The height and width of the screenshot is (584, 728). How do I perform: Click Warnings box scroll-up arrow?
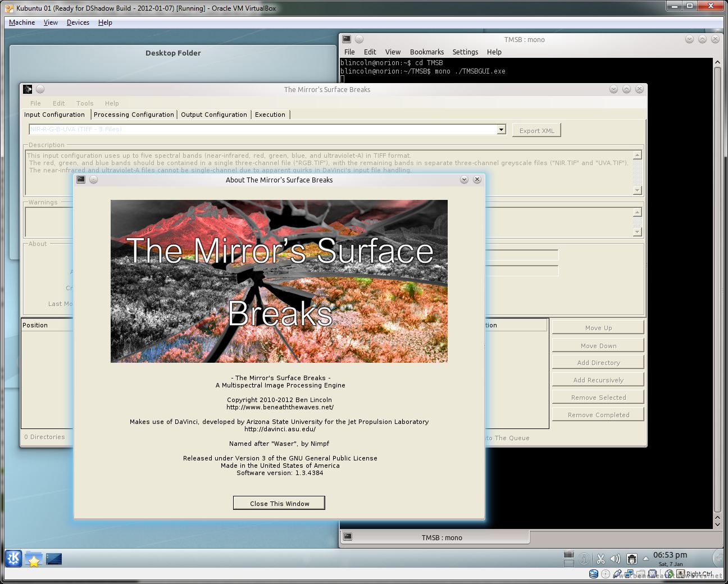(x=637, y=212)
